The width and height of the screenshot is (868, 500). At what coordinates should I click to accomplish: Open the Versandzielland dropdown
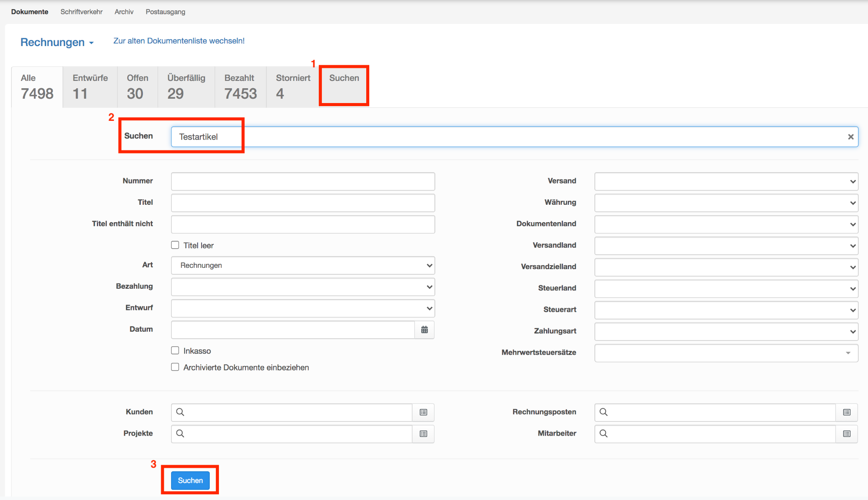(x=726, y=267)
